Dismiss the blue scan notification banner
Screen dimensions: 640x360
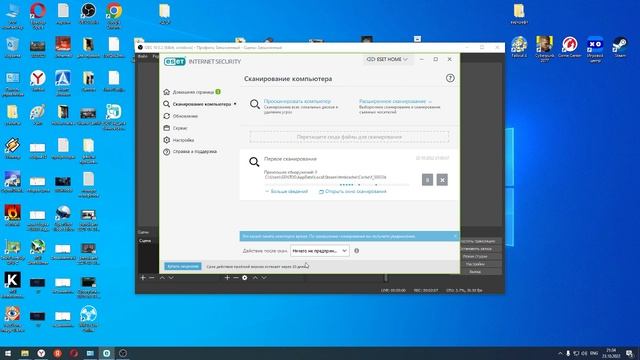click(455, 236)
